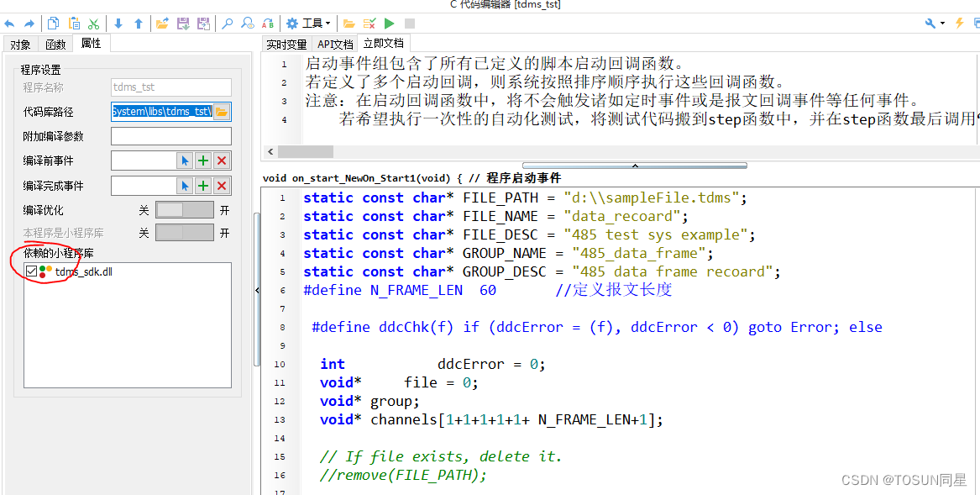Click the 'int ddcError = 0;' line
This screenshot has height=495, width=980.
pos(432,364)
